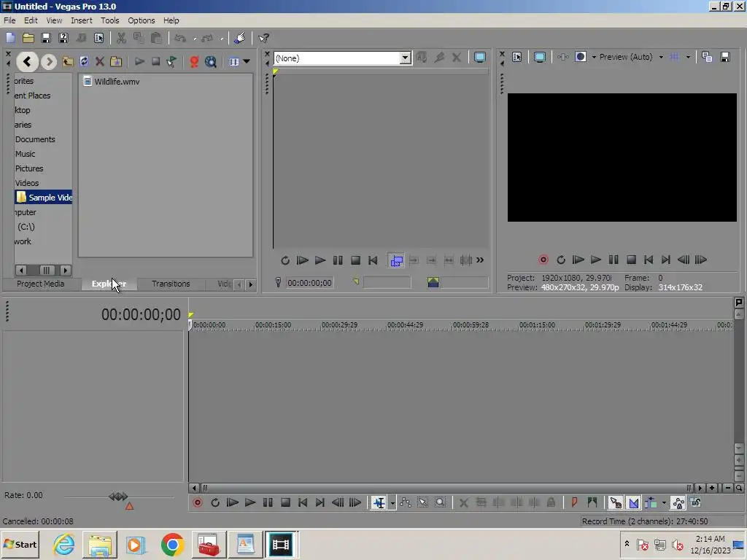Click the Undo arrow in main toolbar
The image size is (747, 560).
[x=180, y=38]
